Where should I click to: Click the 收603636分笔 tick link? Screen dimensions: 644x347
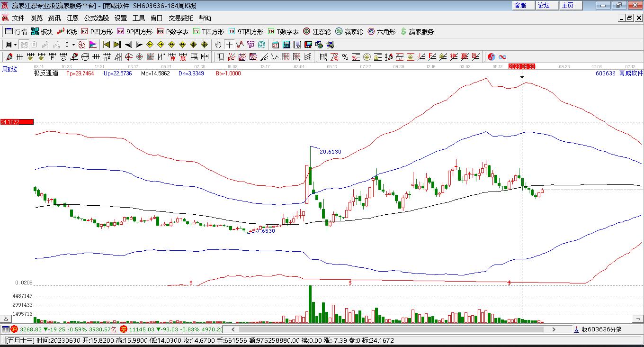click(601, 329)
